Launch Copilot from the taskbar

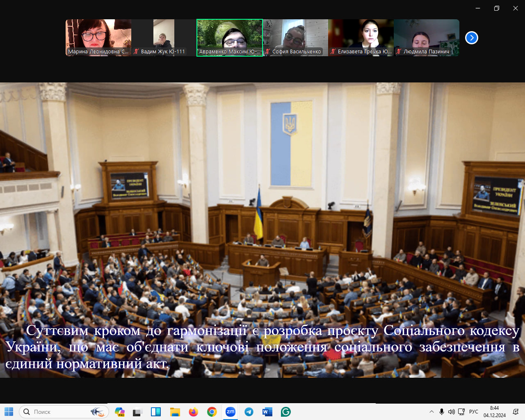[120, 412]
